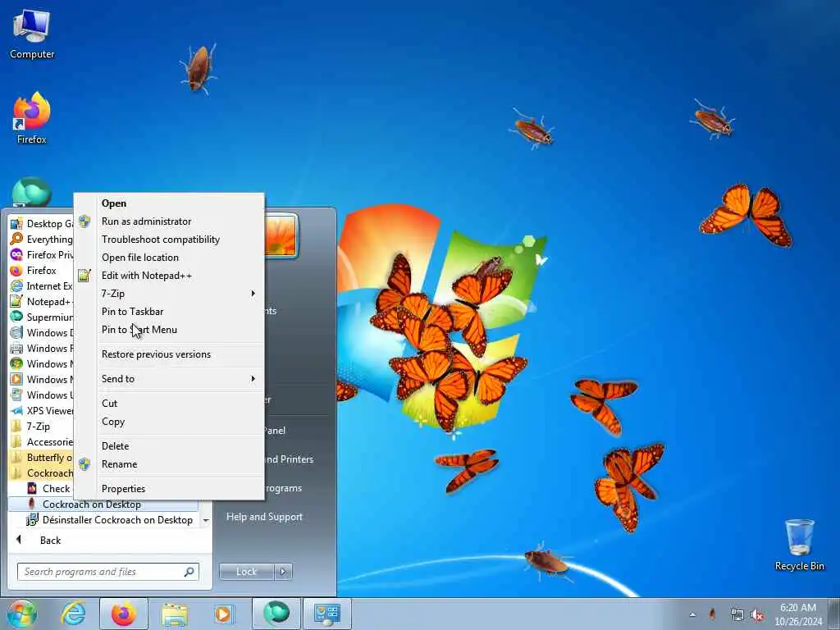The width and height of the screenshot is (840, 630).
Task: Click the Windows Start orb
Action: click(x=21, y=614)
